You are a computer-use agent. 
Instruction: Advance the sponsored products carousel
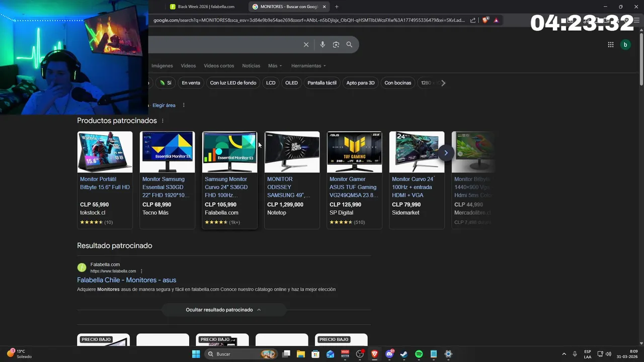pyautogui.click(x=446, y=153)
